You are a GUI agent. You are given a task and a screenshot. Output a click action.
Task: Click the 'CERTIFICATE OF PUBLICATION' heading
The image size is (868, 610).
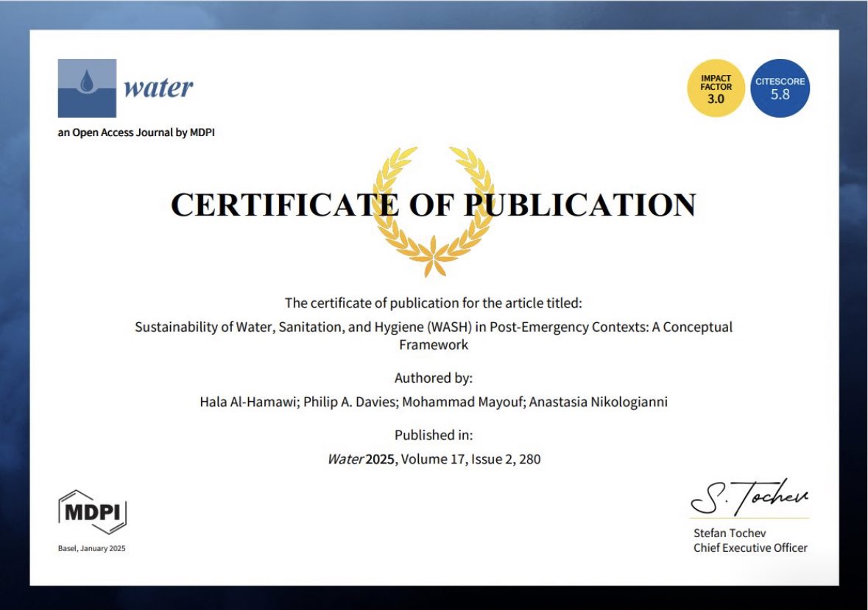click(x=434, y=205)
